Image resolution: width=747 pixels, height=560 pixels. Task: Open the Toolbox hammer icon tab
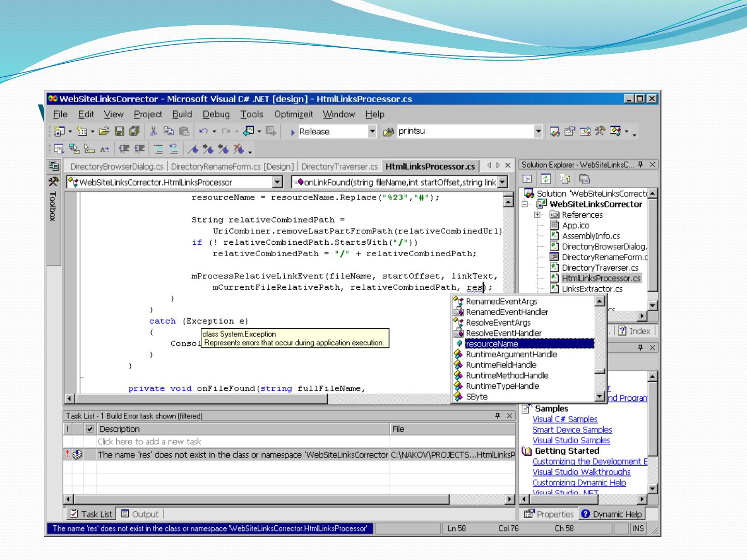pos(53,181)
